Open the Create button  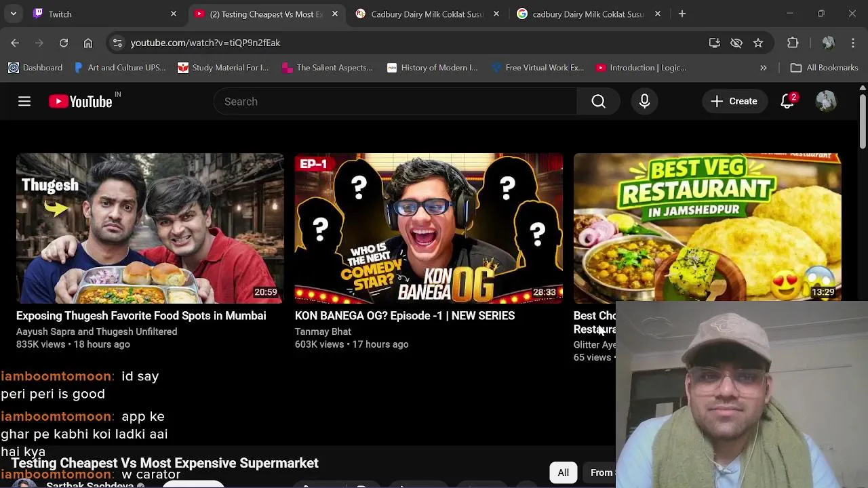(x=734, y=102)
